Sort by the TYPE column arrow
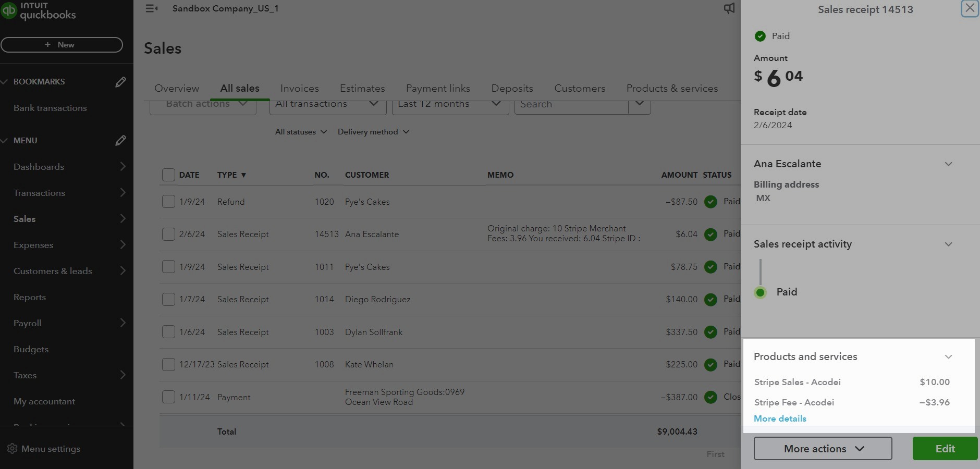This screenshot has width=980, height=469. coord(243,175)
